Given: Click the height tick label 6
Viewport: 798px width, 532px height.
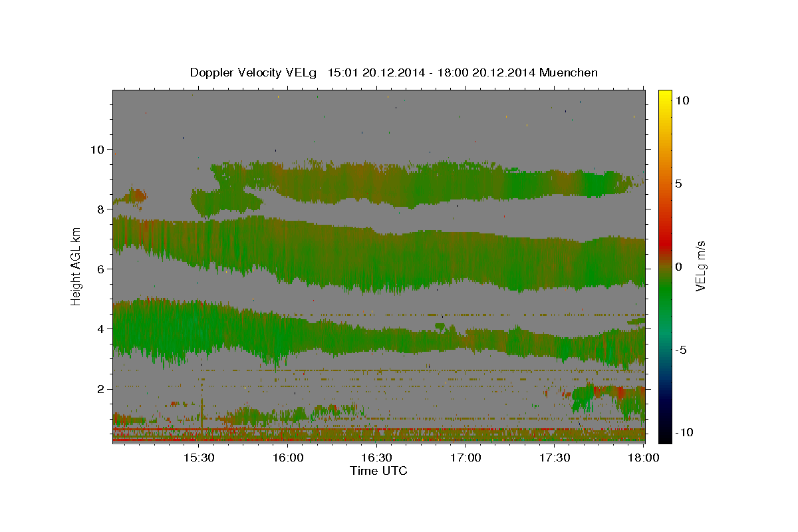Looking at the screenshot, I should coord(101,269).
